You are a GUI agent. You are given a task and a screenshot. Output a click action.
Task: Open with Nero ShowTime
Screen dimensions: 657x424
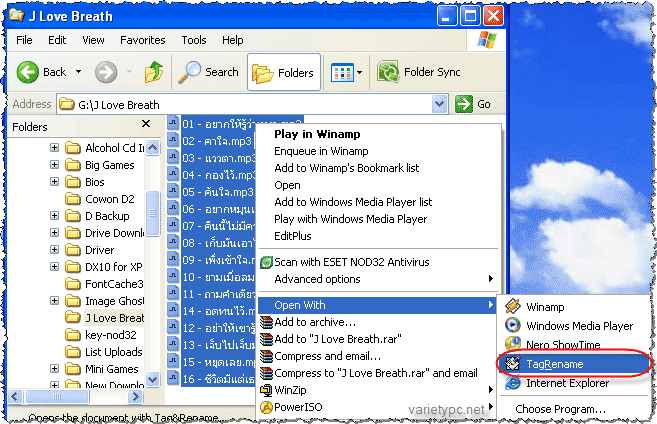click(x=575, y=345)
